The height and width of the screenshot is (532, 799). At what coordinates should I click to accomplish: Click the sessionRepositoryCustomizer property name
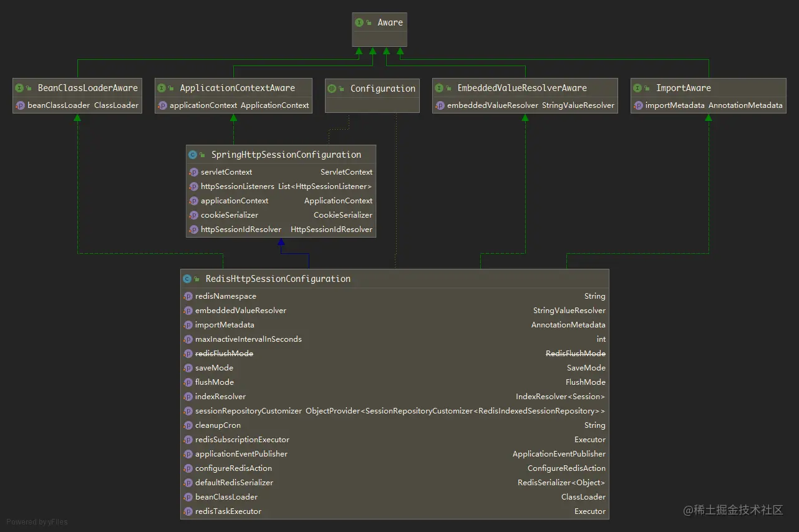tap(248, 411)
